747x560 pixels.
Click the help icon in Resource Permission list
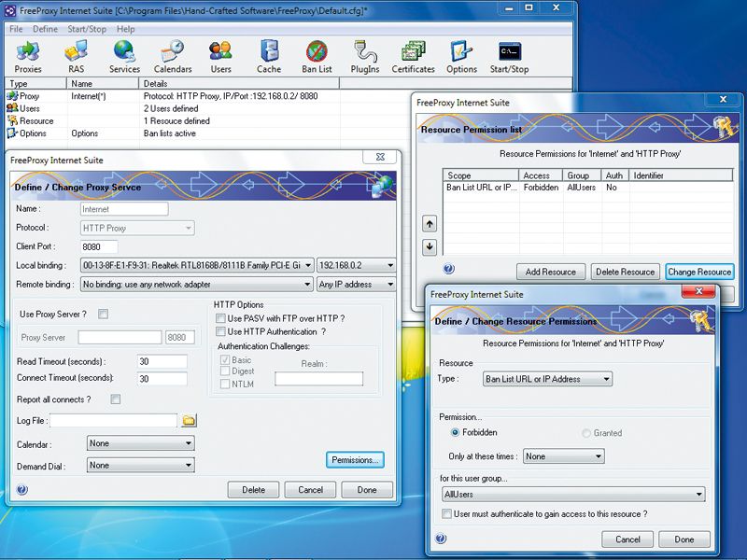coord(448,269)
